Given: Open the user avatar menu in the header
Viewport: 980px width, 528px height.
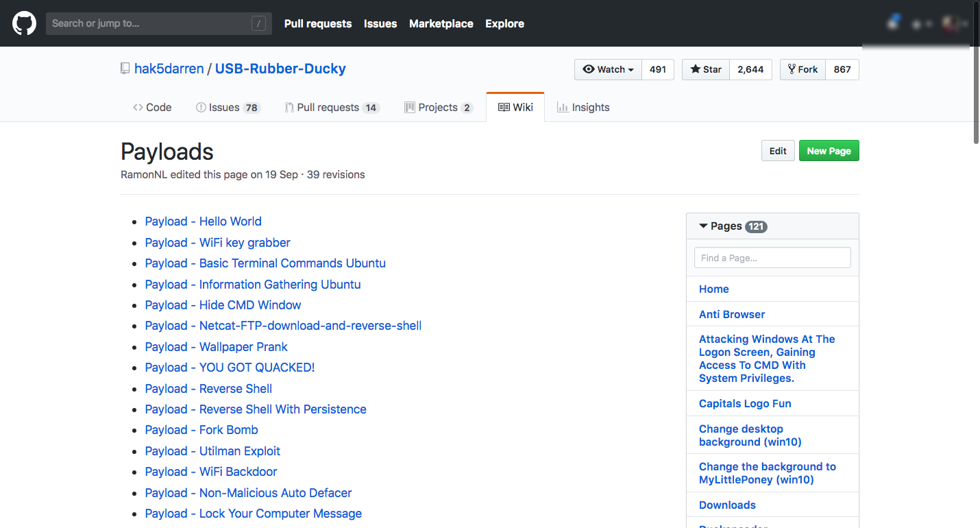Looking at the screenshot, I should [x=951, y=23].
